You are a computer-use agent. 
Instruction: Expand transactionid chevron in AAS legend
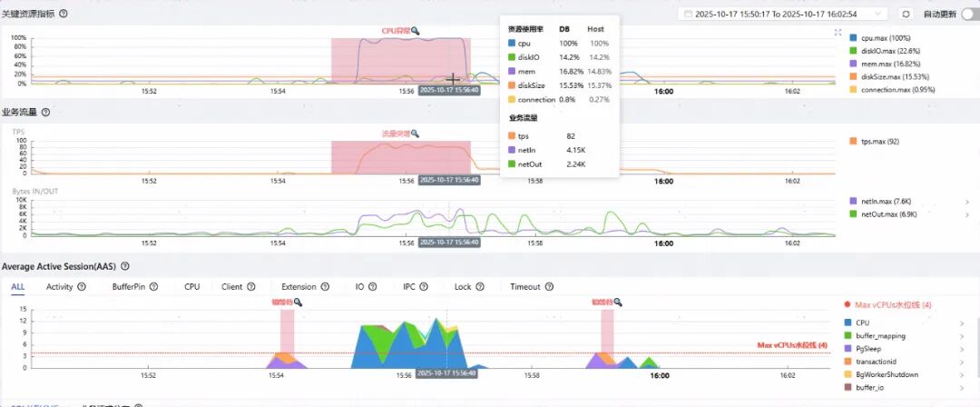pyautogui.click(x=961, y=362)
